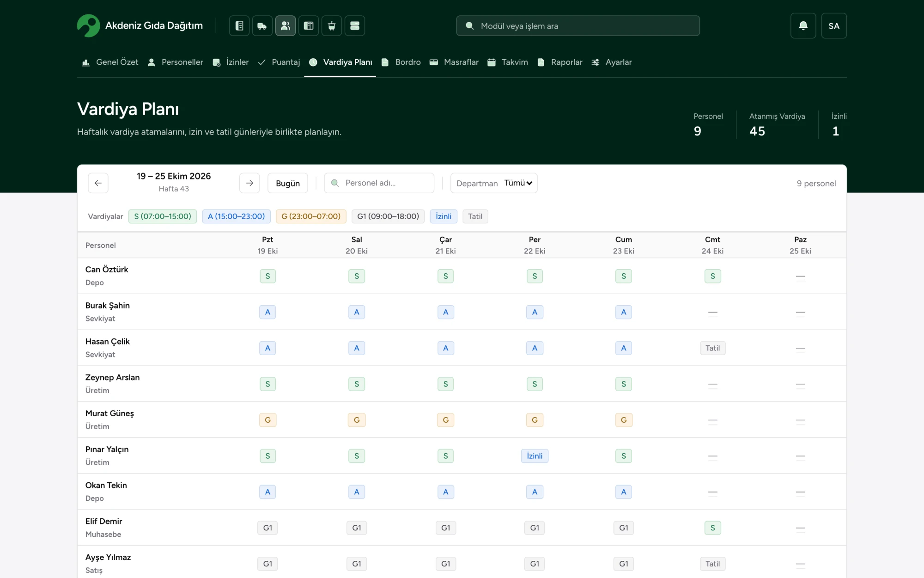
Task: Select Can Öztürk's Saturday S shift
Action: [713, 276]
